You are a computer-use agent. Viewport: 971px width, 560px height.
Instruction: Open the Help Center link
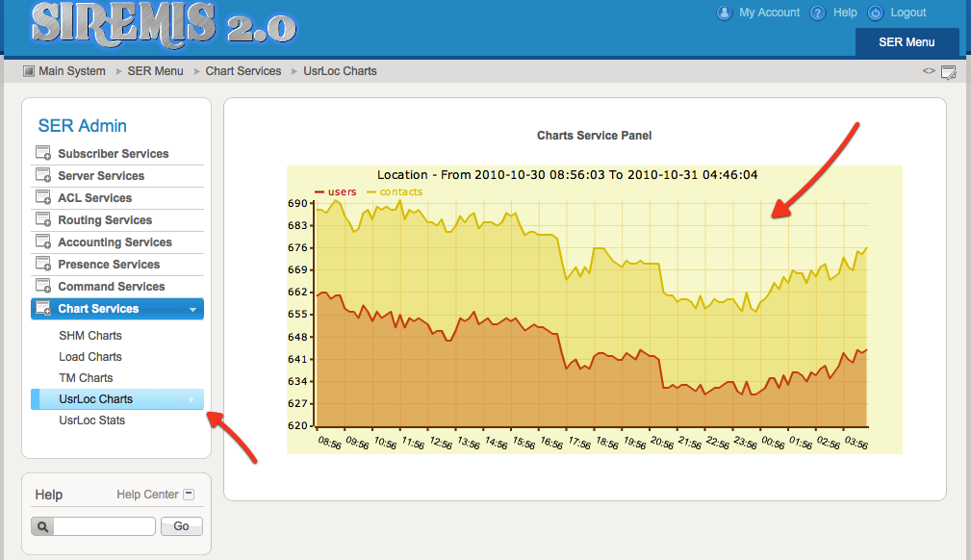[x=147, y=495]
